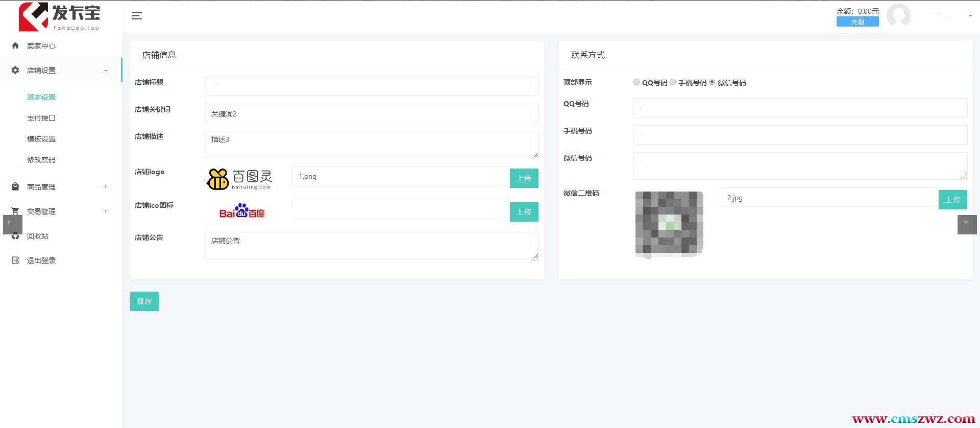Image resolution: width=980 pixels, height=428 pixels.
Task: Click the 微信二维码 preview thumbnail
Action: point(669,223)
